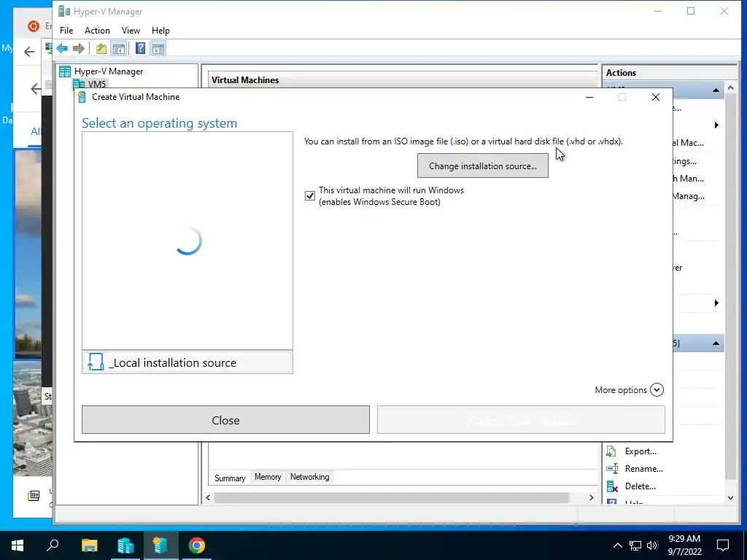
Task: Open the Help toolbar icon
Action: 140,48
